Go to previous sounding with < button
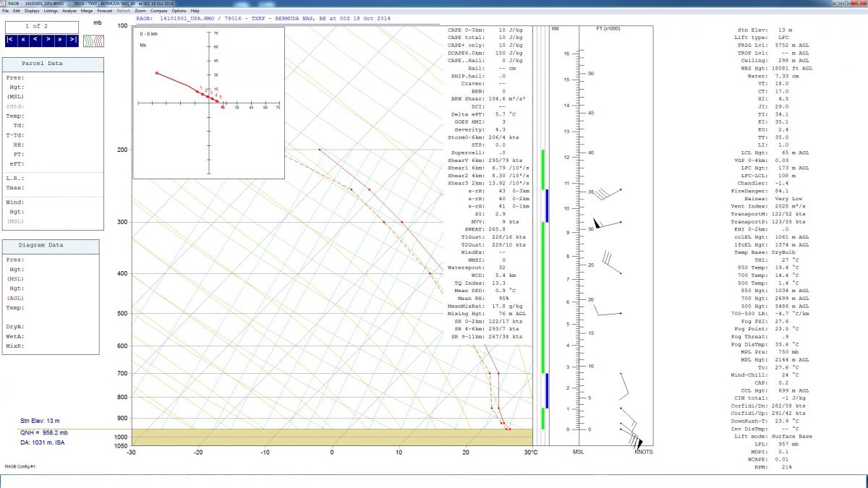The height and width of the screenshot is (488, 868). point(36,40)
